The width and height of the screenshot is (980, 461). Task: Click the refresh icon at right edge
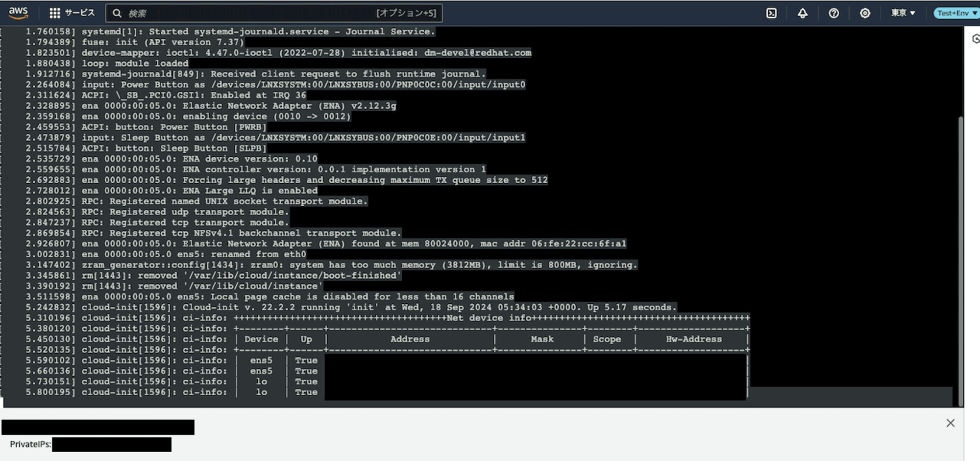(x=975, y=39)
